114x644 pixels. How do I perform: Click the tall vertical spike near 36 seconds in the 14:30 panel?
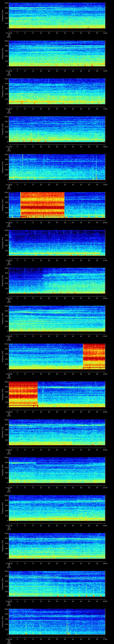pyautogui.click(x=67, y=621)
